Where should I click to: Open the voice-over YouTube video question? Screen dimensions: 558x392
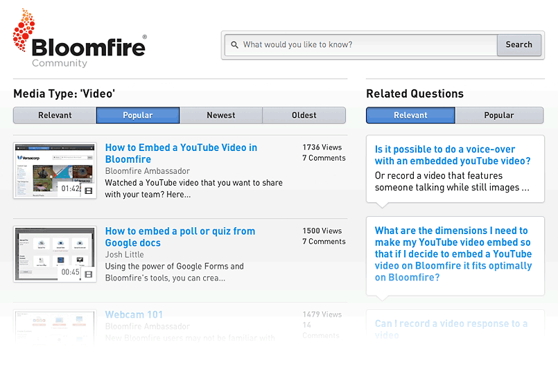[453, 155]
